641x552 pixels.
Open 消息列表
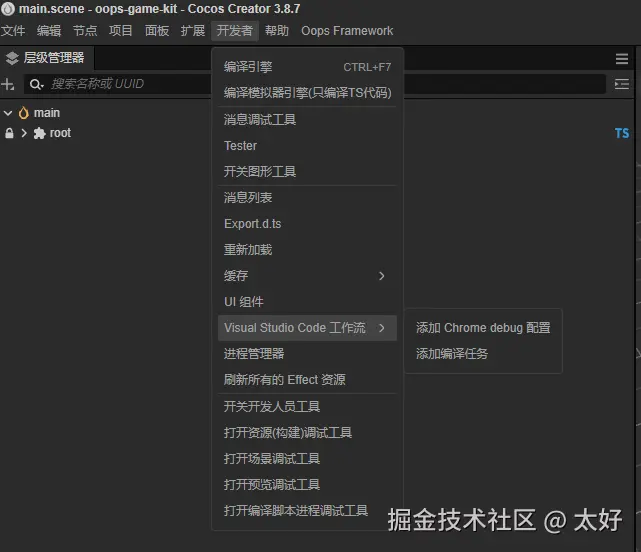307,198
